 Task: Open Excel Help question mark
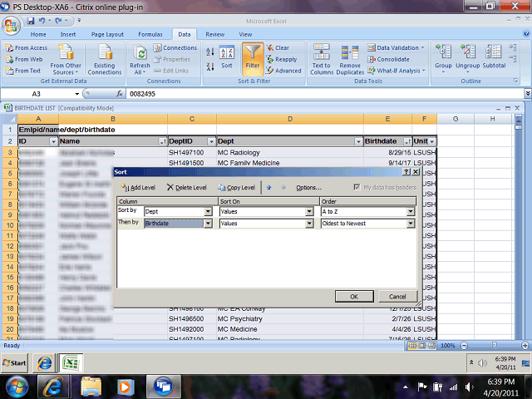pos(526,33)
